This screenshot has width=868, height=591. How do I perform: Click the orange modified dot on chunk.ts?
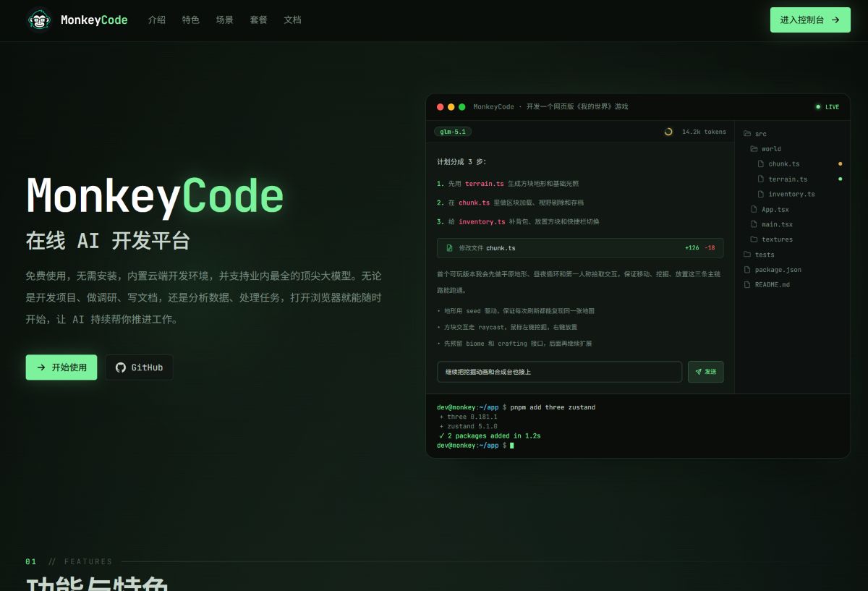point(840,164)
